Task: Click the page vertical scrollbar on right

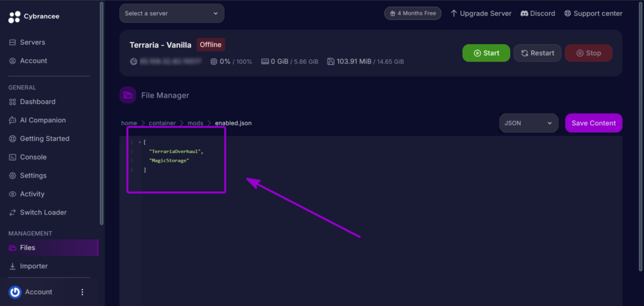Action: click(x=641, y=137)
